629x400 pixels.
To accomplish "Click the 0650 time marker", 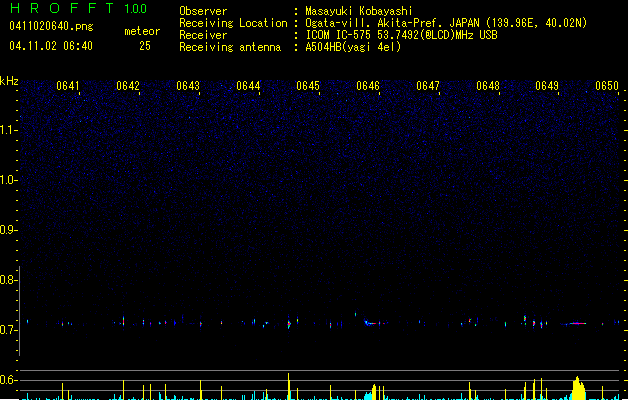I will pyautogui.click(x=607, y=86).
